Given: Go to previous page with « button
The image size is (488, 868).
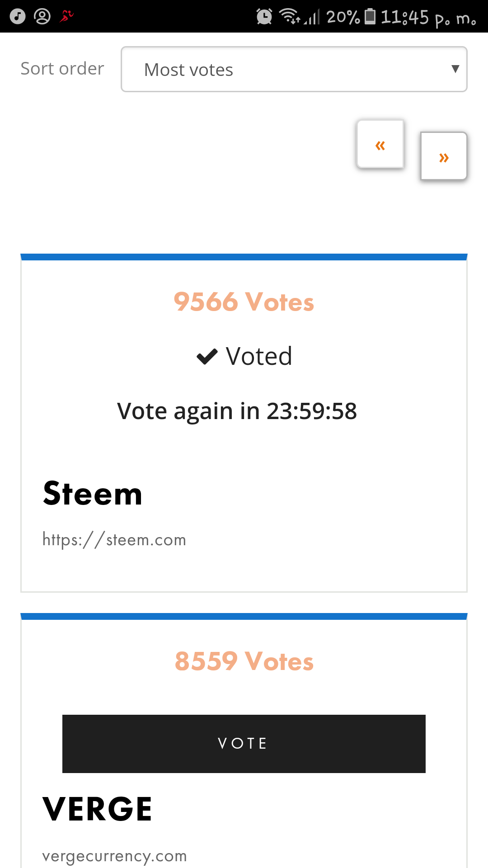Looking at the screenshot, I should tap(380, 144).
